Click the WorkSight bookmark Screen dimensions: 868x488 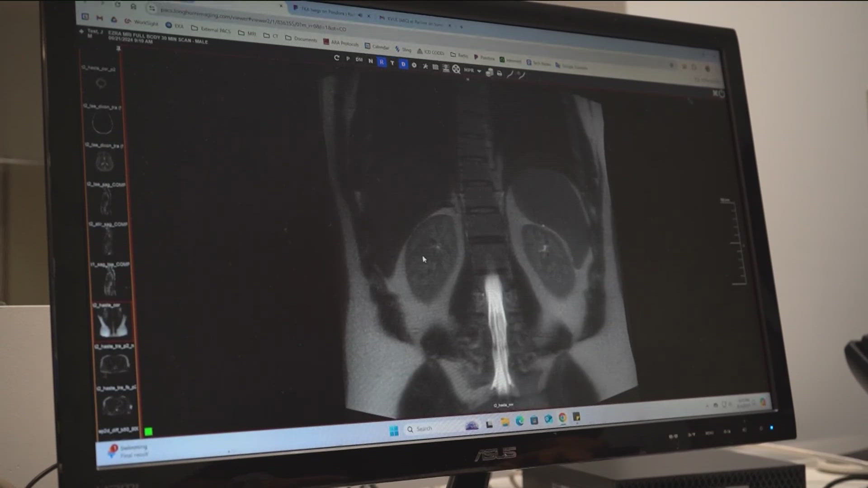pyautogui.click(x=142, y=22)
